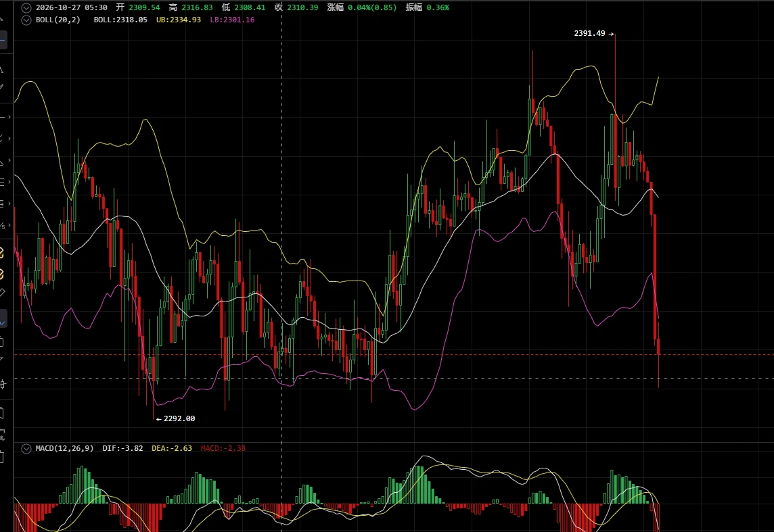Select the high price 2316.83
The height and width of the screenshot is (532, 774).
[x=197, y=7]
